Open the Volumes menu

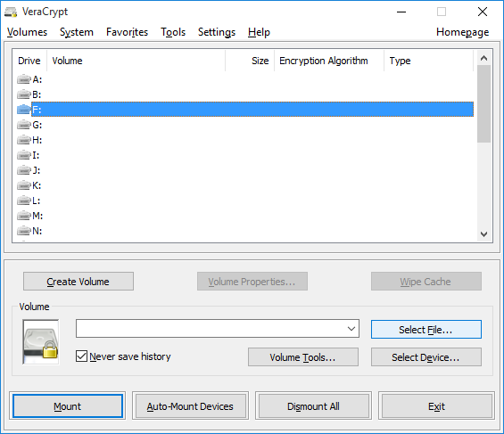[27, 32]
